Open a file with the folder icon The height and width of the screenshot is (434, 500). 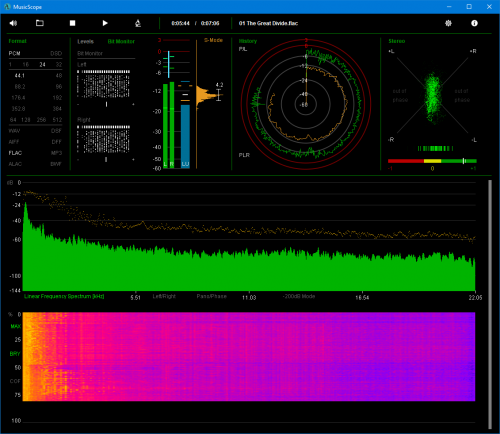(x=40, y=23)
